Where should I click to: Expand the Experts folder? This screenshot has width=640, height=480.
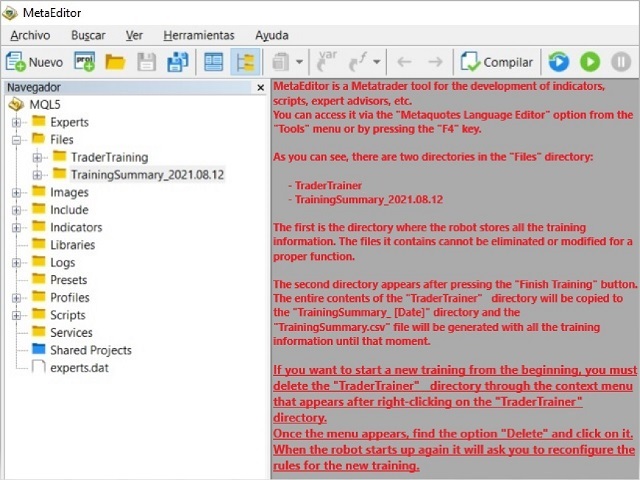16,122
